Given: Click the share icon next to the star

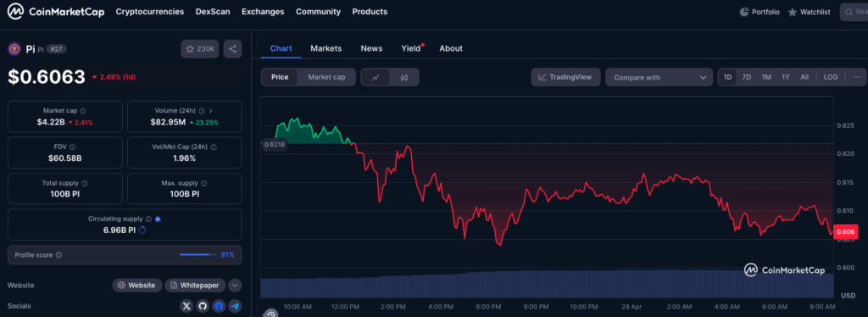Looking at the screenshot, I should tap(232, 49).
